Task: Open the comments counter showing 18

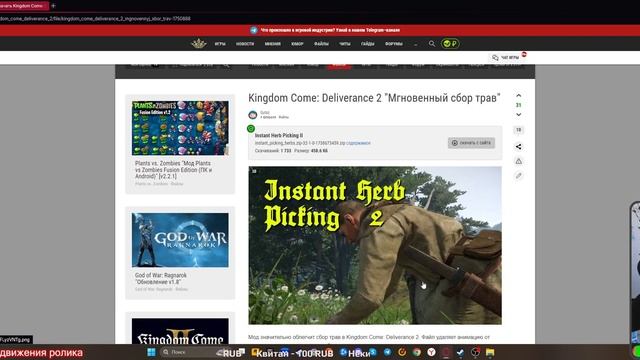Action: coord(518,130)
